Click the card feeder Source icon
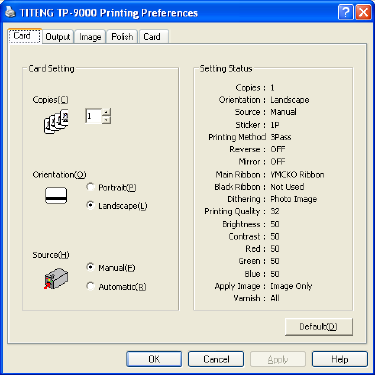375x375 pixels. click(x=56, y=278)
